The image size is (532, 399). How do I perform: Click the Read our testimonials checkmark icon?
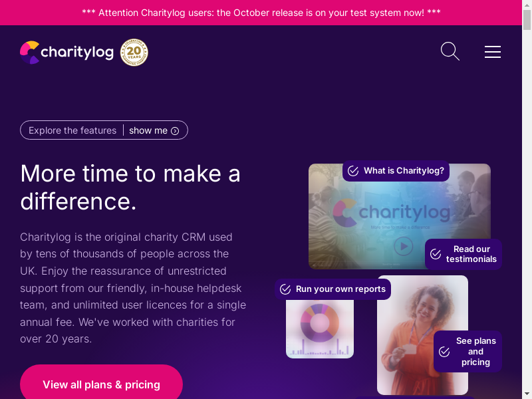[436, 254]
